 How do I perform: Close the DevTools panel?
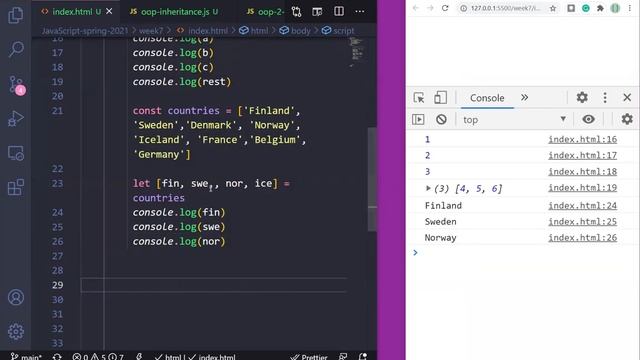(x=627, y=98)
